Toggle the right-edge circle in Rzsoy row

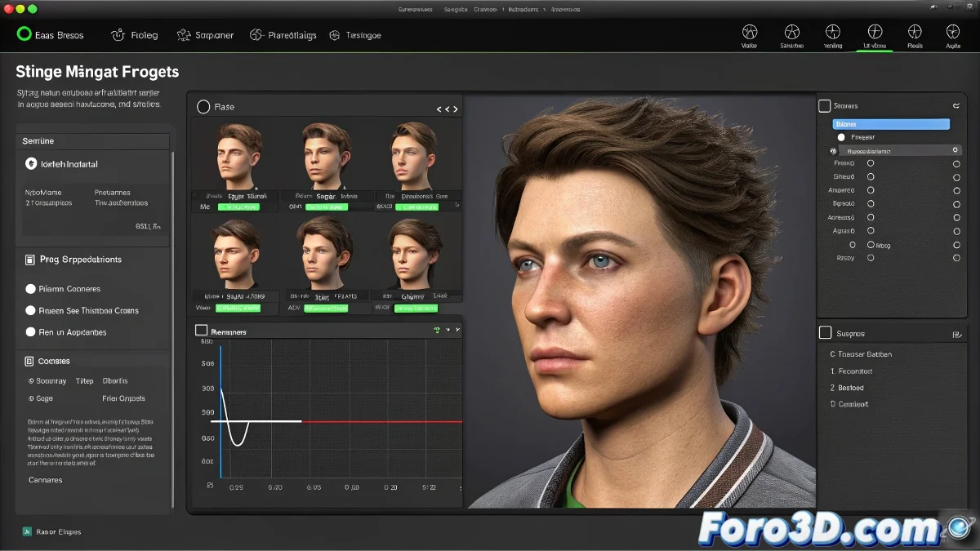pos(956,258)
